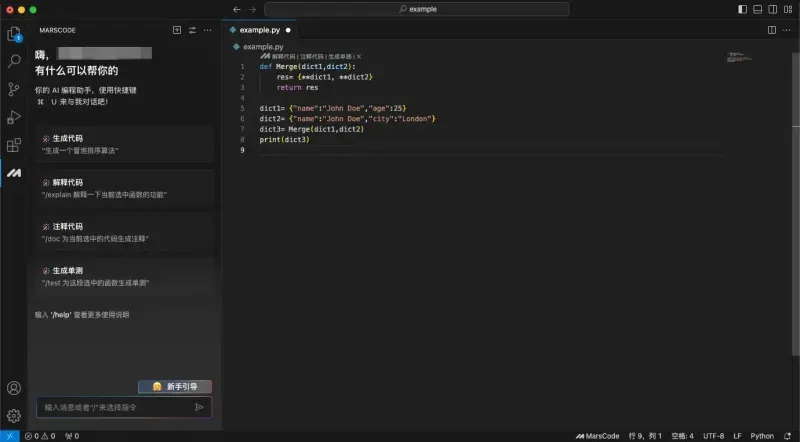Click line number 5 in gutter
800x442 pixels.
(x=242, y=108)
